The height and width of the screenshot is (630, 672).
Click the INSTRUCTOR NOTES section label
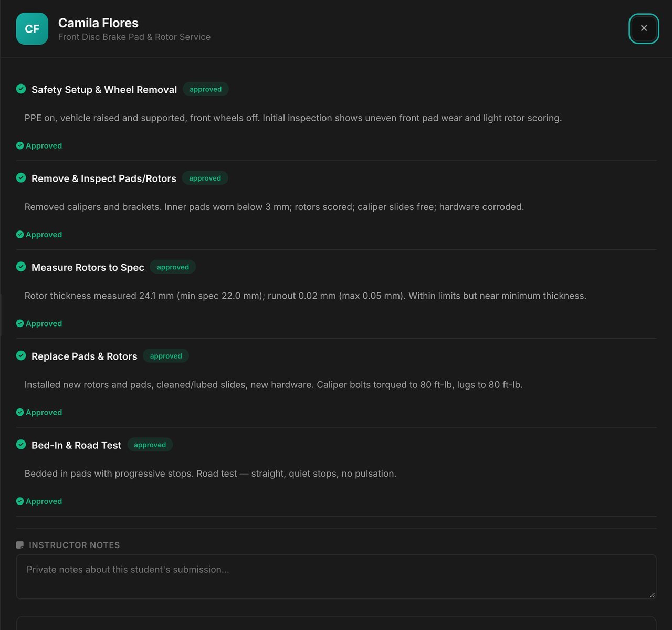tap(74, 545)
